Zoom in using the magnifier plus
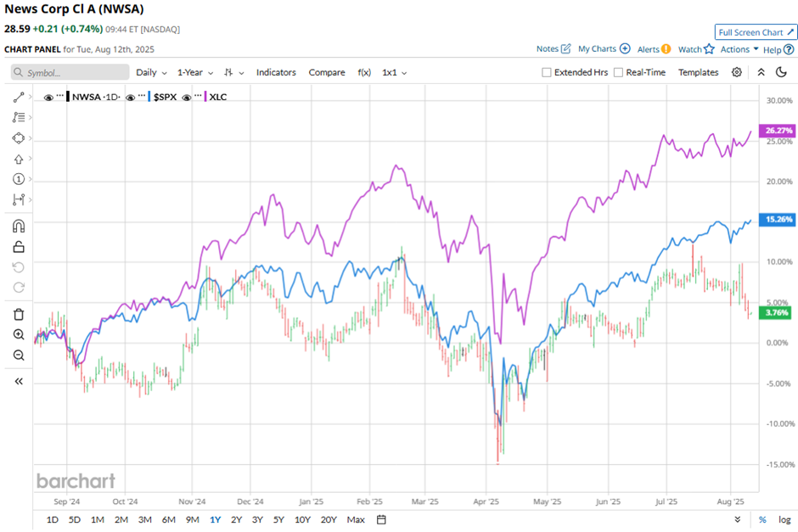The height and width of the screenshot is (532, 798). (x=19, y=334)
